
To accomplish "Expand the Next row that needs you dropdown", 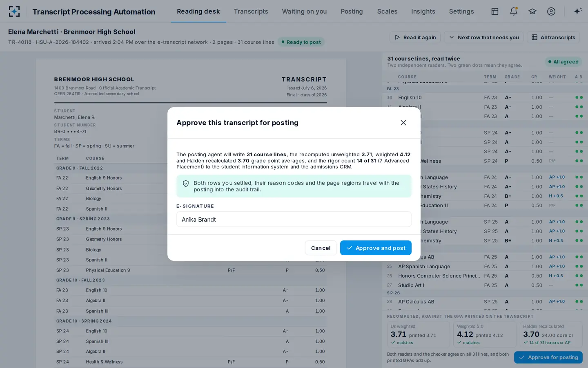I will (484, 37).
